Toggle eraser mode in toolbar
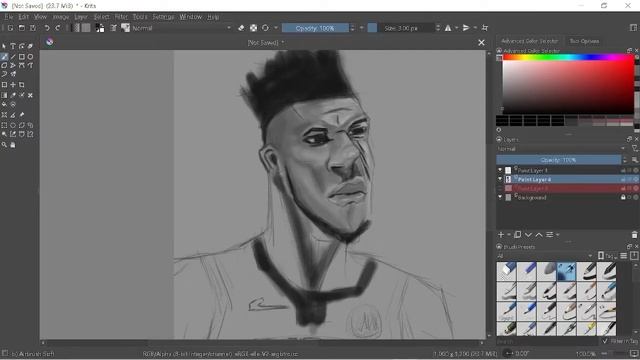Image resolution: width=640 pixels, height=360 pixels. pos(241,28)
